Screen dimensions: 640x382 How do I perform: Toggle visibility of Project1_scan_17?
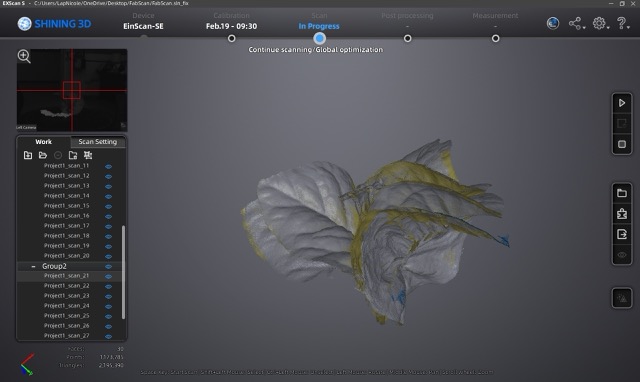[x=108, y=227]
